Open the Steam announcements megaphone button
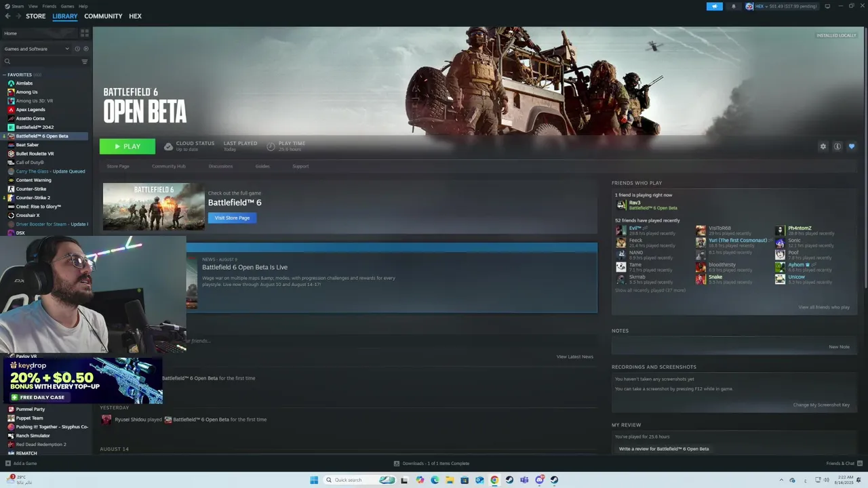The width and height of the screenshot is (868, 488). (x=715, y=6)
